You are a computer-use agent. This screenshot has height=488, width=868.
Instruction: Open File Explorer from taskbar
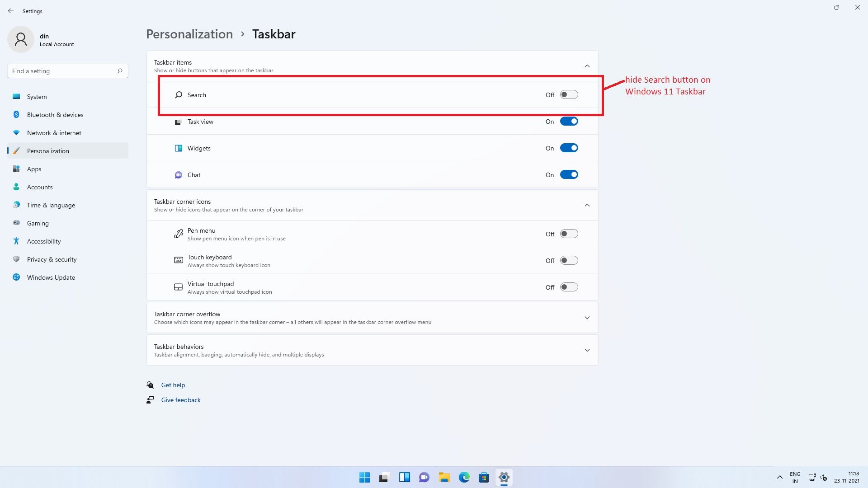[443, 477]
